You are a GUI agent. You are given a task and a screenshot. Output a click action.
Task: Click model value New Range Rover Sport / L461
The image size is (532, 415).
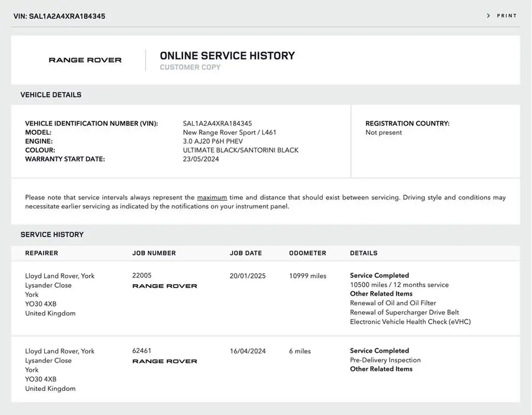(x=230, y=132)
